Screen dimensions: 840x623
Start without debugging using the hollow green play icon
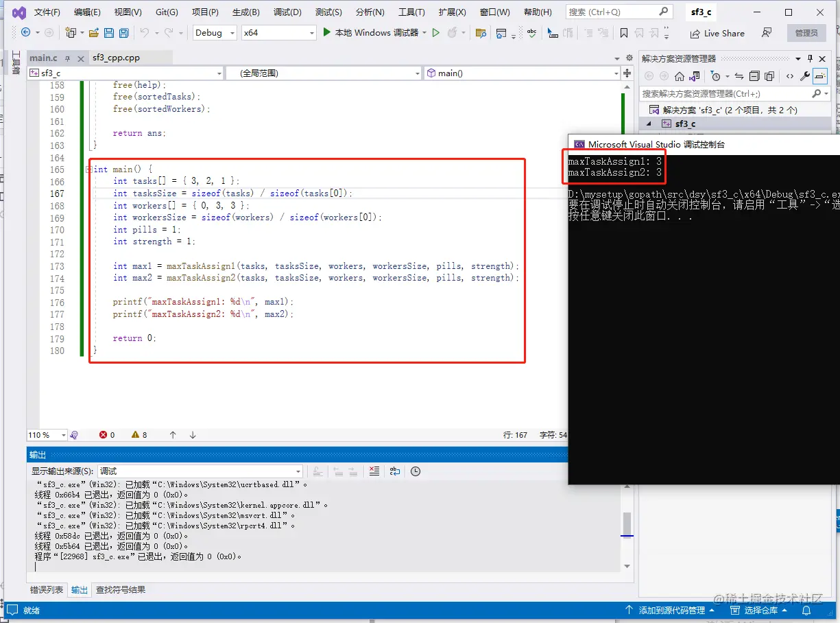tap(435, 32)
